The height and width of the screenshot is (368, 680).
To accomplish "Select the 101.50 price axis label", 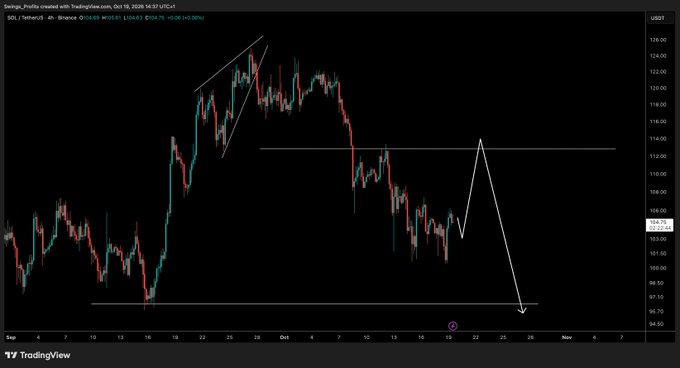I will pyautogui.click(x=658, y=254).
